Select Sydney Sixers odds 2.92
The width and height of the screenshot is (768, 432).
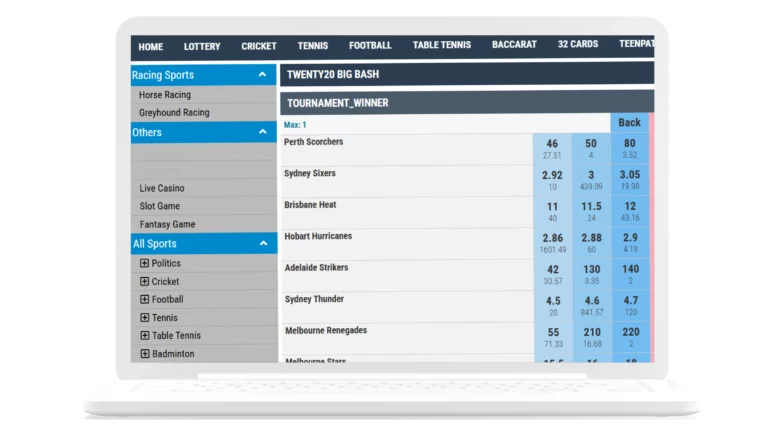552,180
